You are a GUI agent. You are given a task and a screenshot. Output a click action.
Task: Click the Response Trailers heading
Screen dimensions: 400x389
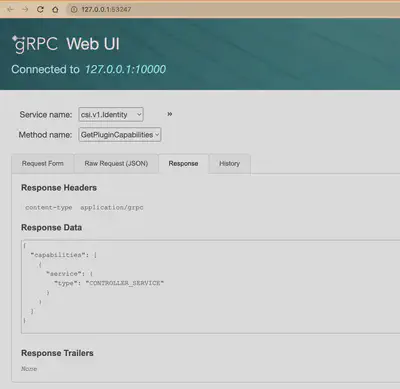coord(57,353)
